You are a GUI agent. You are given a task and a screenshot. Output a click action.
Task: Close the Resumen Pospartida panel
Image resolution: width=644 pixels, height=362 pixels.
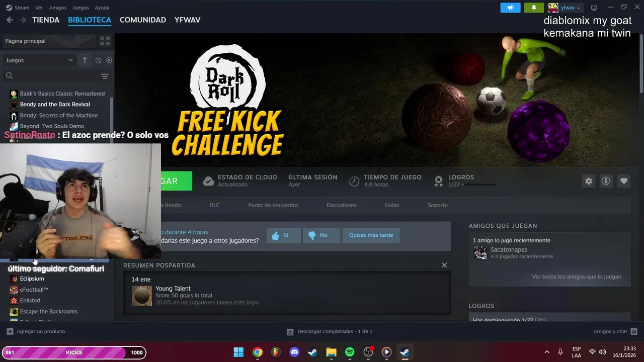coord(444,265)
